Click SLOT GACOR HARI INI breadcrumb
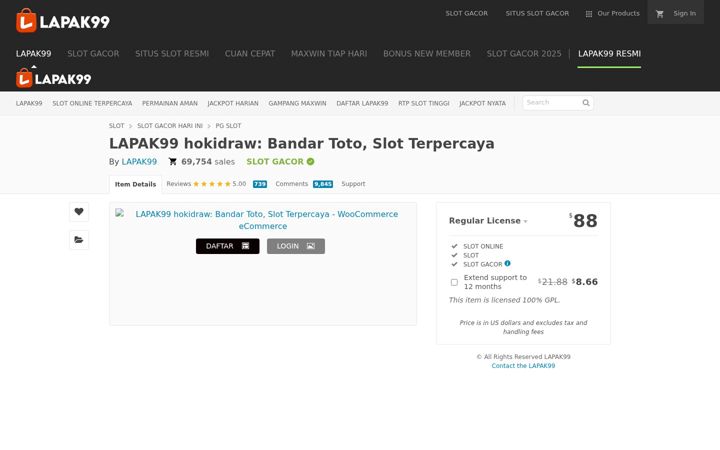The height and width of the screenshot is (450, 720). pyautogui.click(x=170, y=126)
